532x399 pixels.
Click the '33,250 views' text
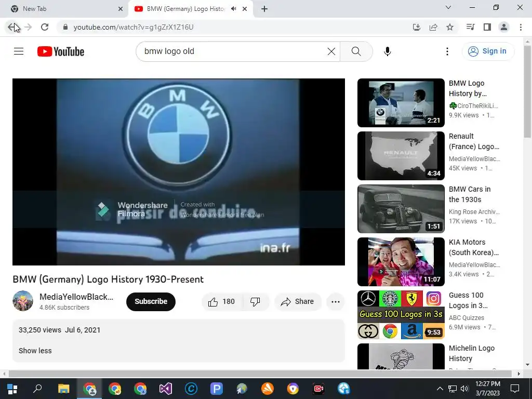pyautogui.click(x=39, y=330)
